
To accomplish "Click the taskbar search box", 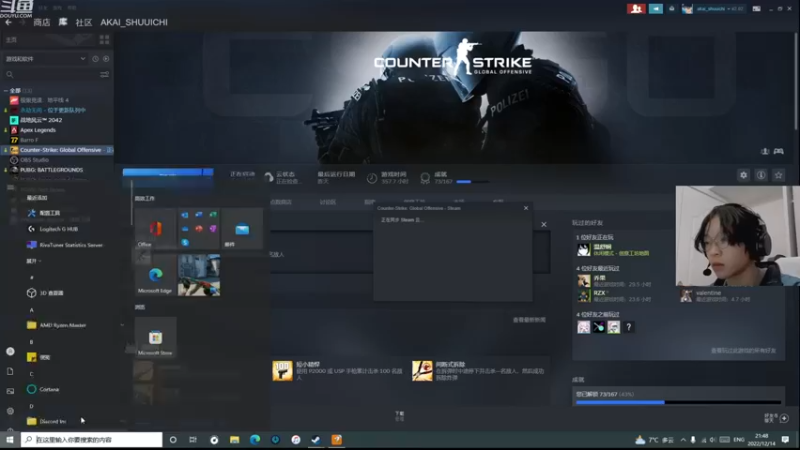I will tap(92, 439).
